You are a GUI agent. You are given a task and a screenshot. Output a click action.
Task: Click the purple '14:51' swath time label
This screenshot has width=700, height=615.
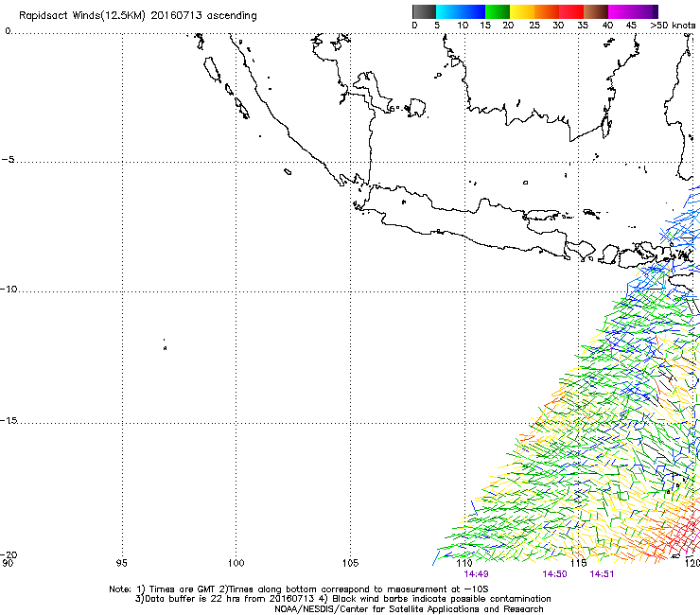(x=602, y=574)
